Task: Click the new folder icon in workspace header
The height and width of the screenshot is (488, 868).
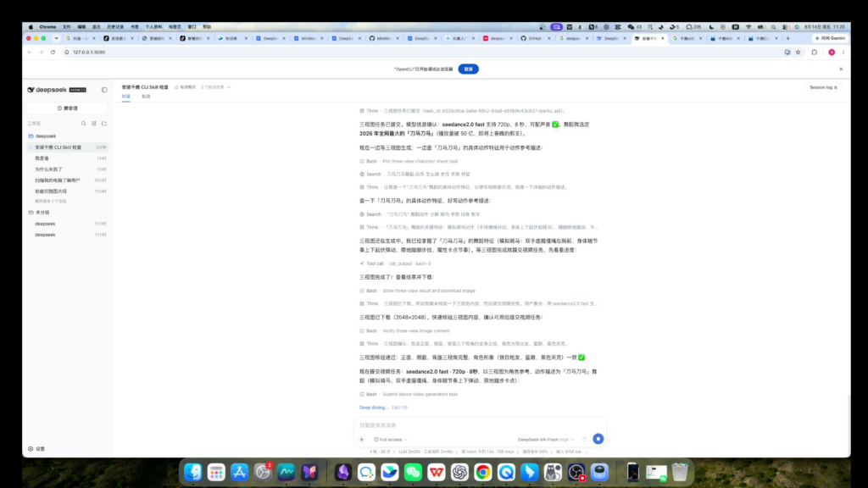Action: click(104, 124)
